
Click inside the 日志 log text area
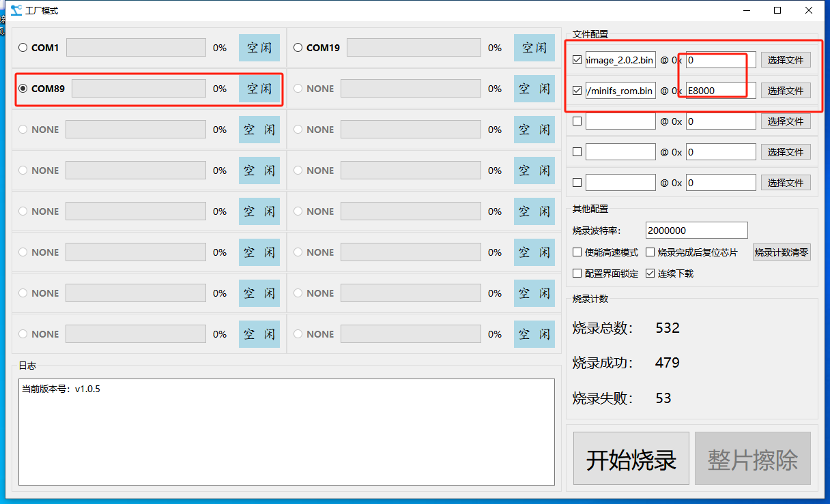[x=286, y=431]
